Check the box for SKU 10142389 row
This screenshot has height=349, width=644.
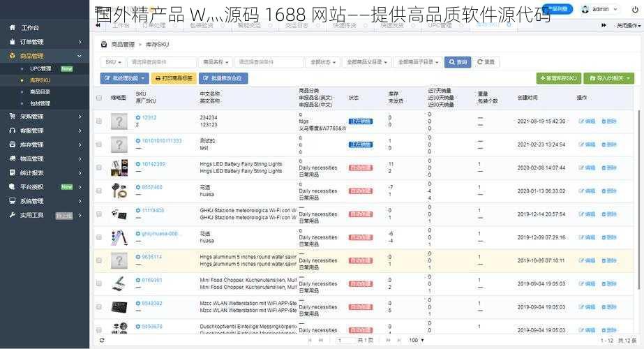[99, 168]
